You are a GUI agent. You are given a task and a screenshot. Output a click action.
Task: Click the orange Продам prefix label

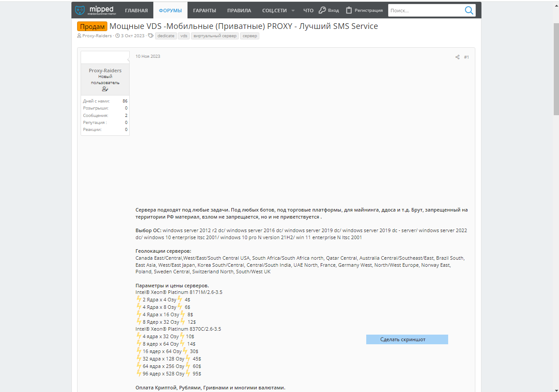point(92,26)
